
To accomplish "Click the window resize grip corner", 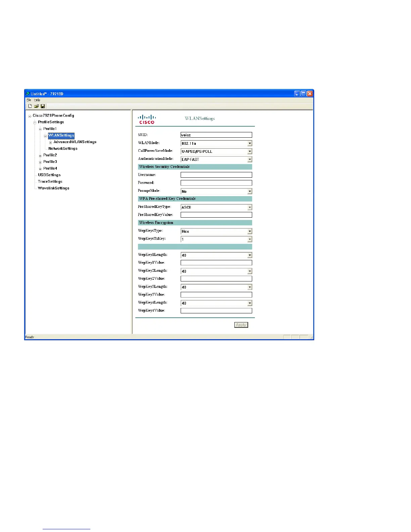I will (311, 337).
